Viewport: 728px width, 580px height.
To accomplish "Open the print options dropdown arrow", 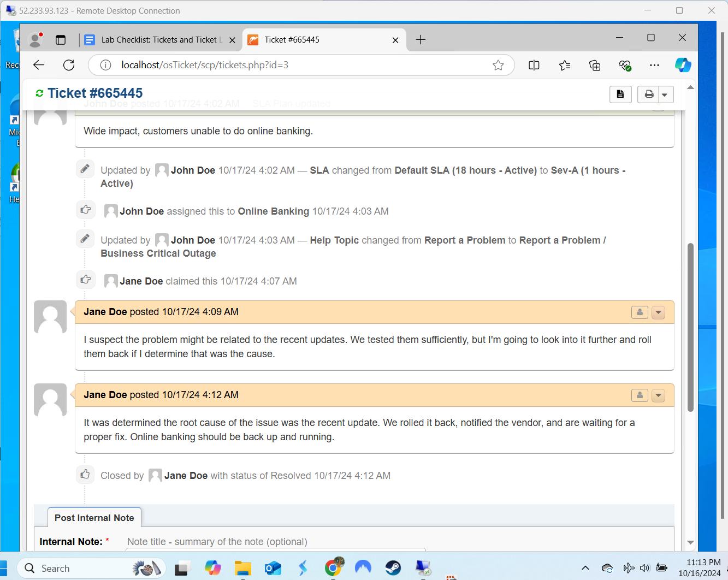I will pos(666,94).
